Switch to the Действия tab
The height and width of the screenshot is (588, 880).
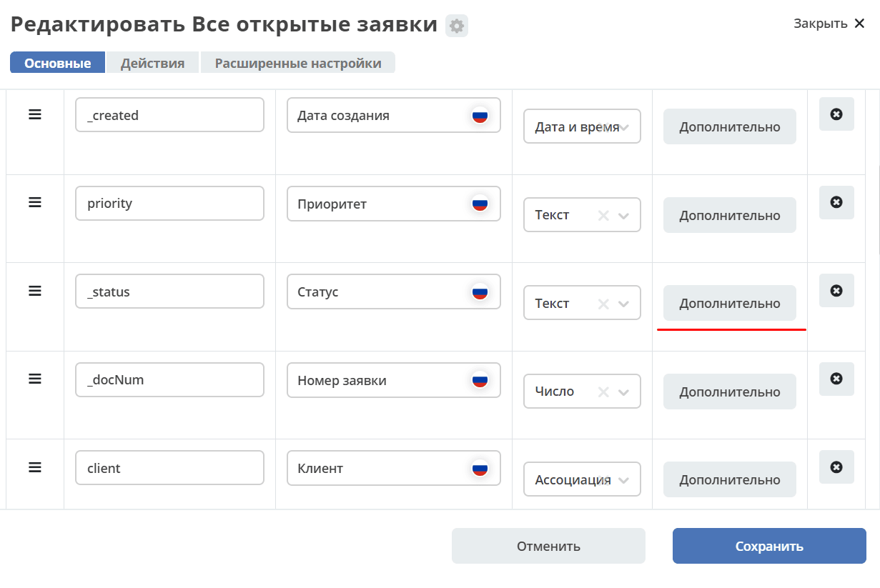click(152, 63)
